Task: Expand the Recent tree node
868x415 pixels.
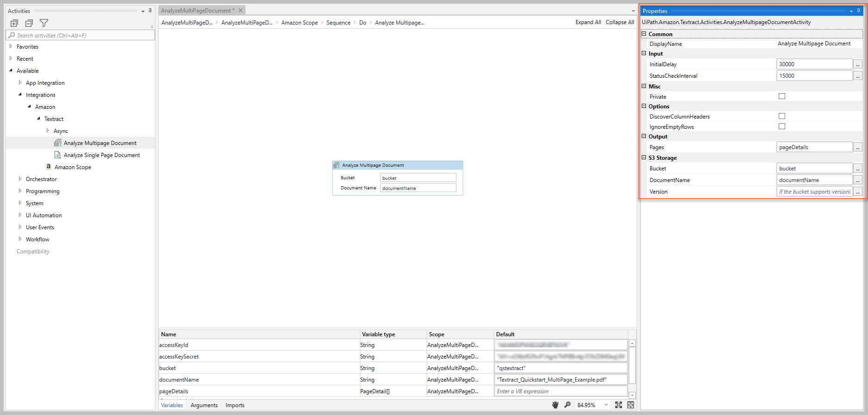Action: coord(11,58)
